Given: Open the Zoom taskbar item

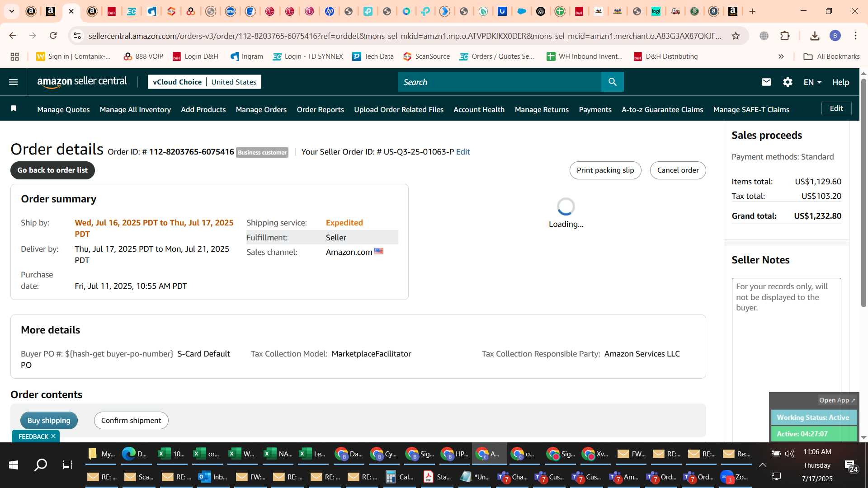Looking at the screenshot, I should (x=735, y=477).
